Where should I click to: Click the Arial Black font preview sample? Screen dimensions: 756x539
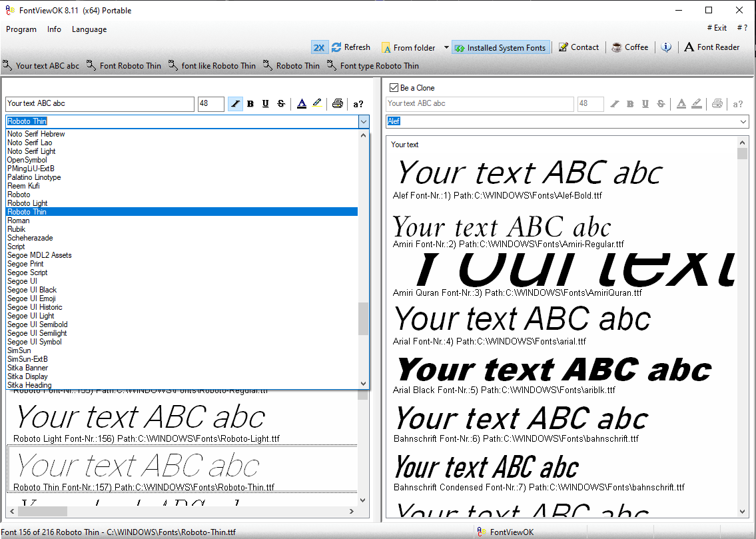(x=554, y=370)
